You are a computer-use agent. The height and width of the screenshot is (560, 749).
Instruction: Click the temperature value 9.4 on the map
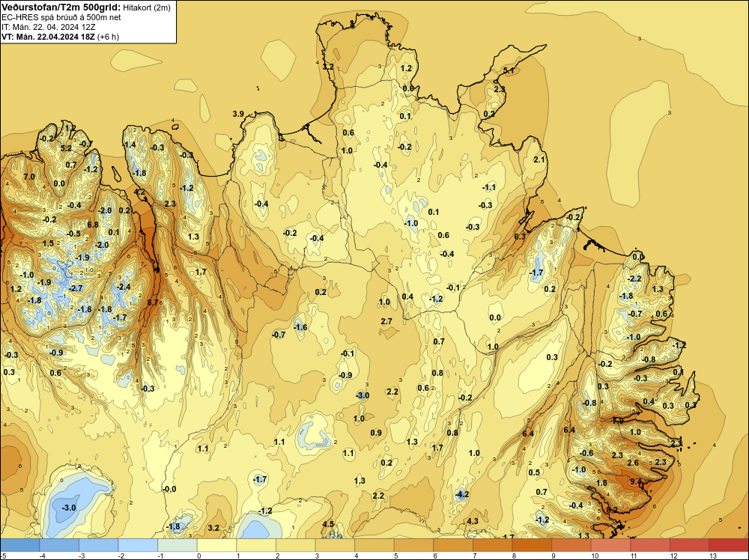[636, 481]
